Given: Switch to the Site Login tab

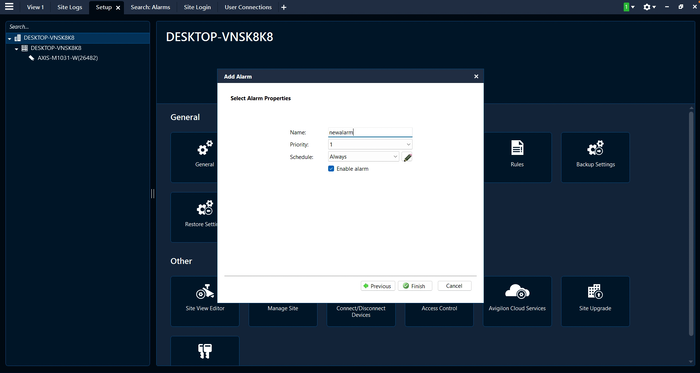Looking at the screenshot, I should (x=197, y=7).
